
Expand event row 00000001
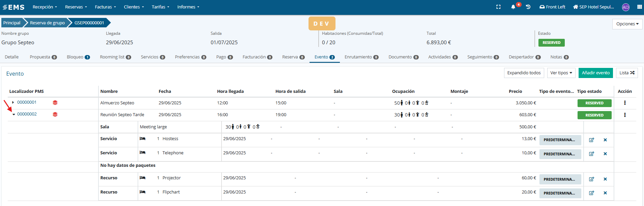13,102
